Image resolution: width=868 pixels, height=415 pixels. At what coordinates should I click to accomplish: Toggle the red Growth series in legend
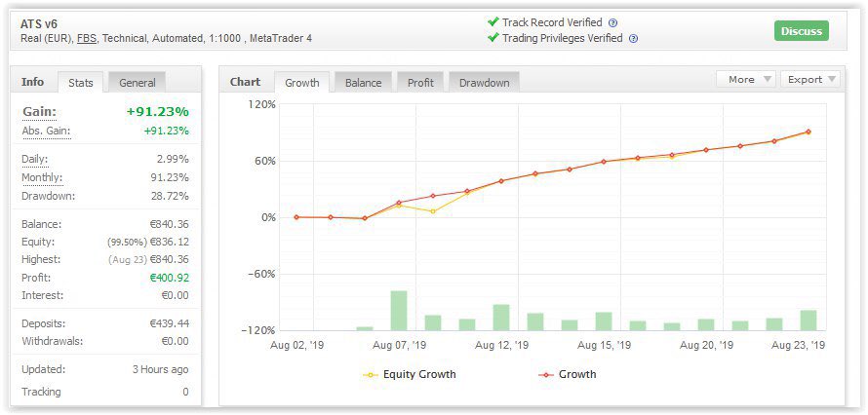pos(568,375)
